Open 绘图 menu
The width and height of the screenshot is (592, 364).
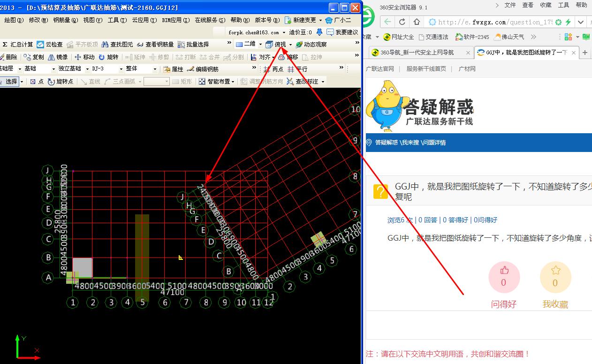click(x=13, y=20)
